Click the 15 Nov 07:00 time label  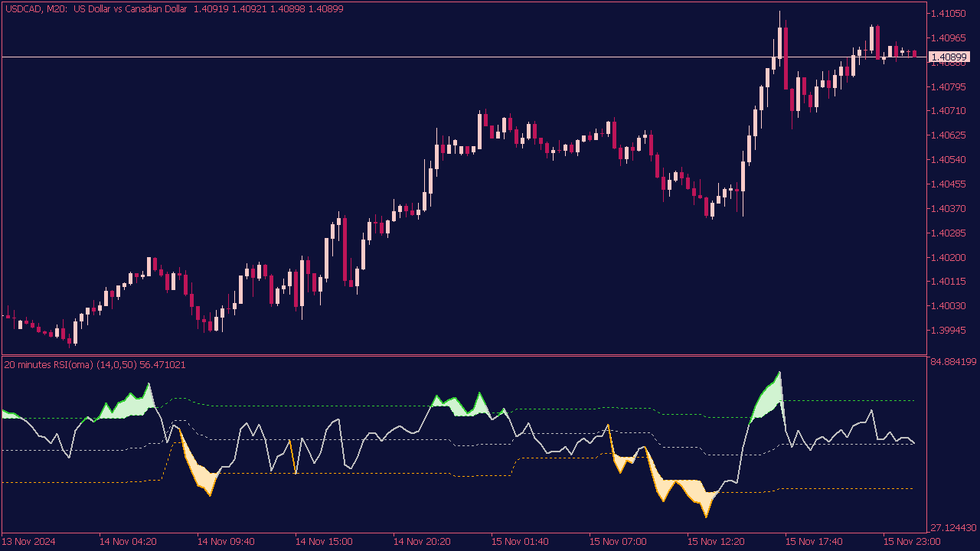click(618, 541)
